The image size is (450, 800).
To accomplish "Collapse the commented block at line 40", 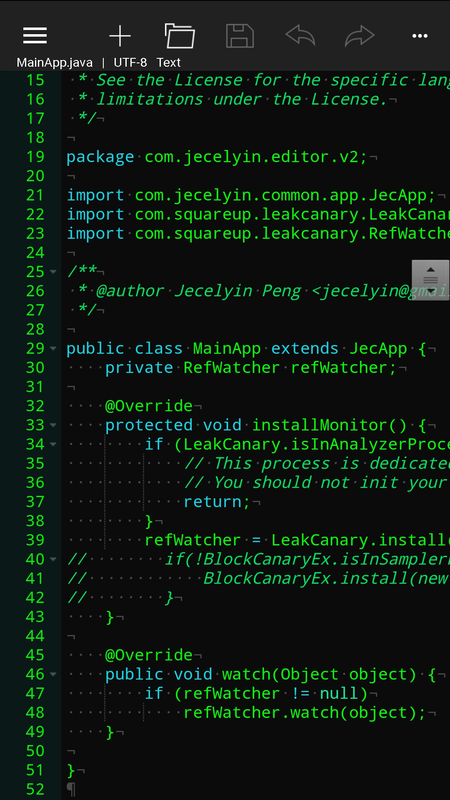I will (x=54, y=560).
